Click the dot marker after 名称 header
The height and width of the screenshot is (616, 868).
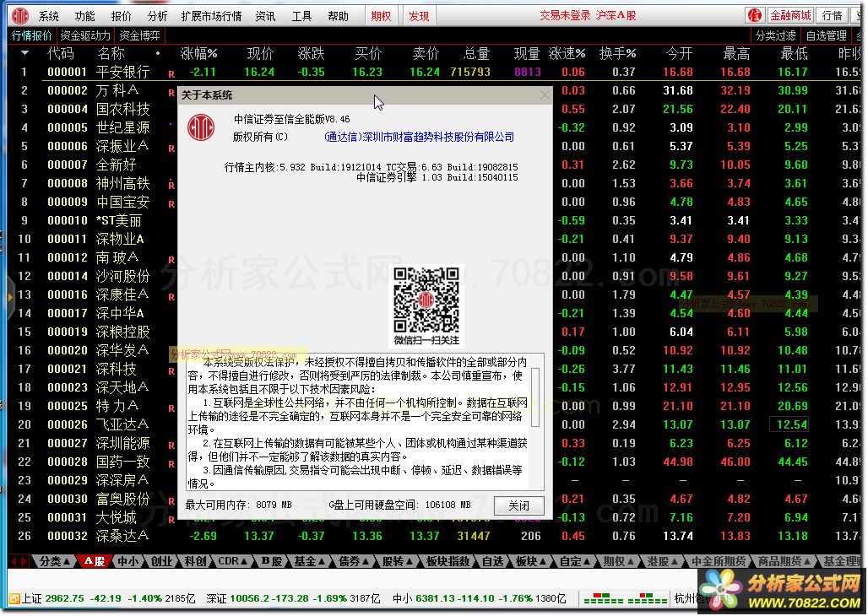click(x=158, y=54)
